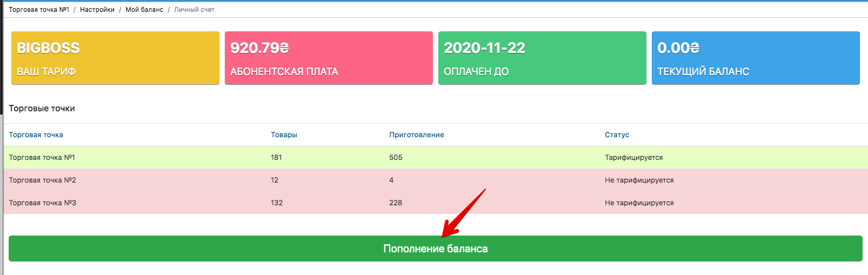Select the Торговая точка №2 row
Screen dimensions: 868x275
42,180
